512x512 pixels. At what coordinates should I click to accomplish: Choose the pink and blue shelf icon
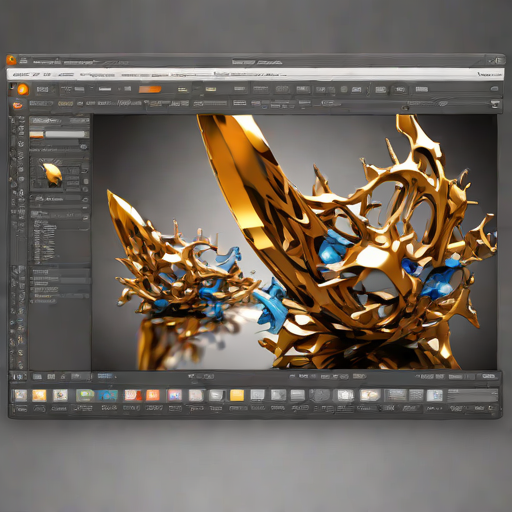tap(175, 395)
